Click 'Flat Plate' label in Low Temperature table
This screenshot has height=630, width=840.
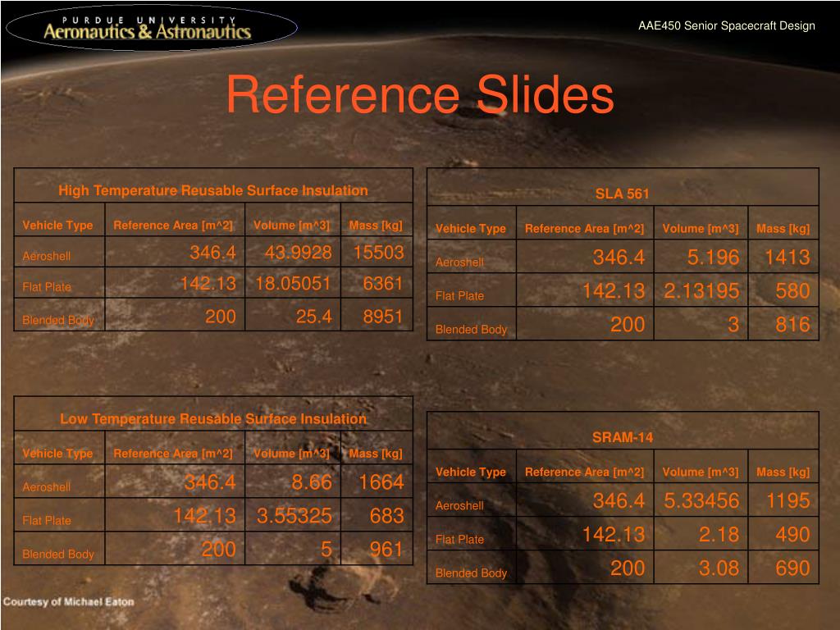click(47, 521)
